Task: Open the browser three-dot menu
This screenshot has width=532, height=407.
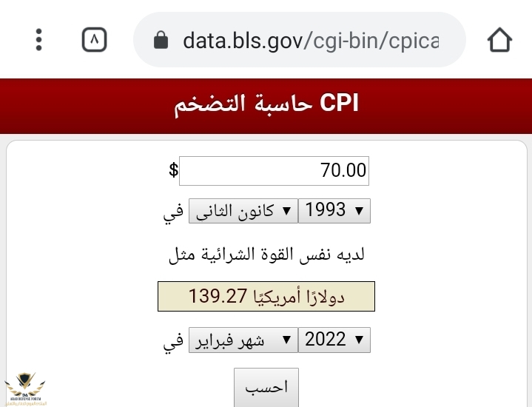Action: click(39, 39)
